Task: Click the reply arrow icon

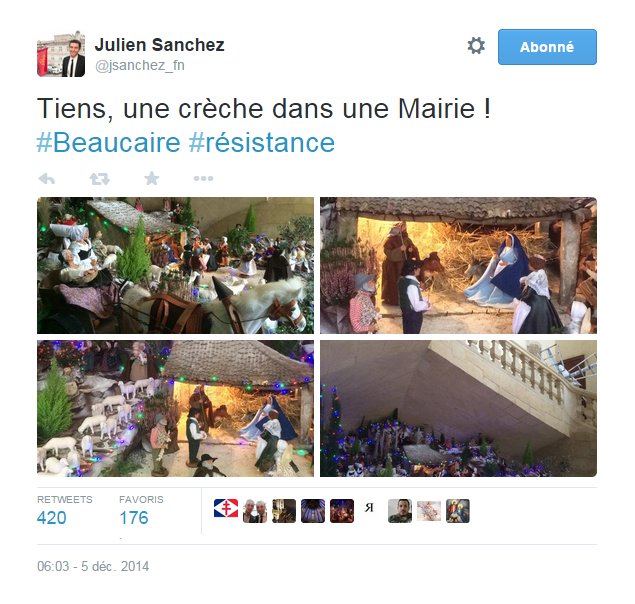Action: click(47, 179)
